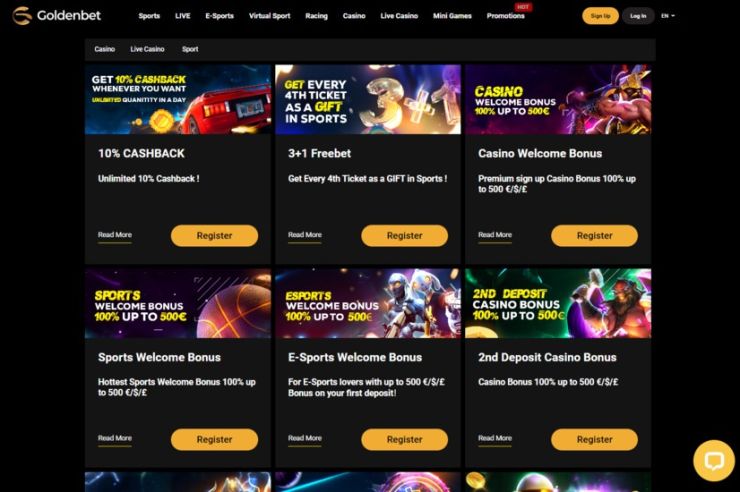
Task: Filter promotions by Sport tab
Action: click(190, 49)
